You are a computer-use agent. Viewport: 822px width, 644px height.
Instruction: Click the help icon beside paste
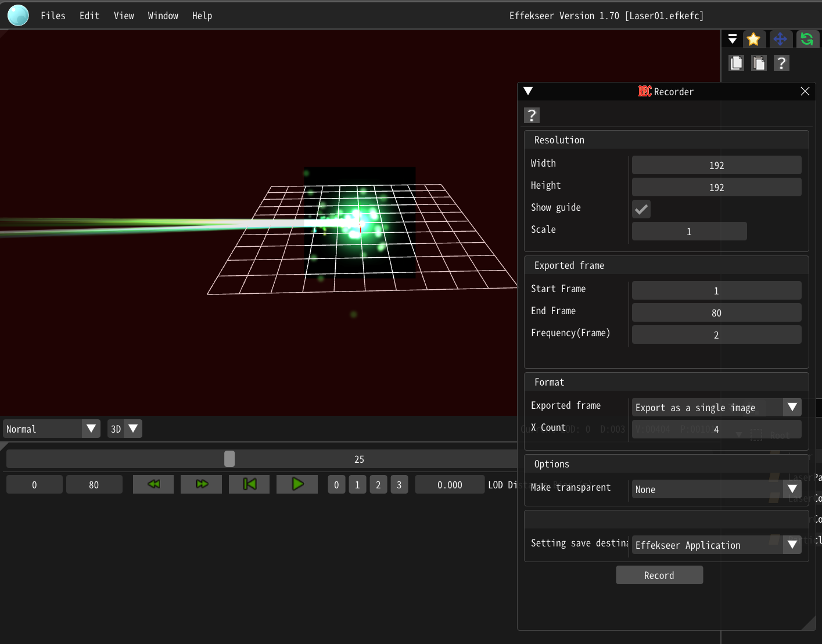781,63
